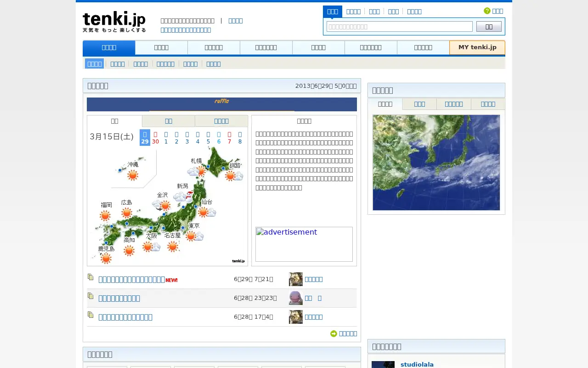This screenshot has height=368, width=588.
Task: Click the weather icon under 東京
Action: 195,236
